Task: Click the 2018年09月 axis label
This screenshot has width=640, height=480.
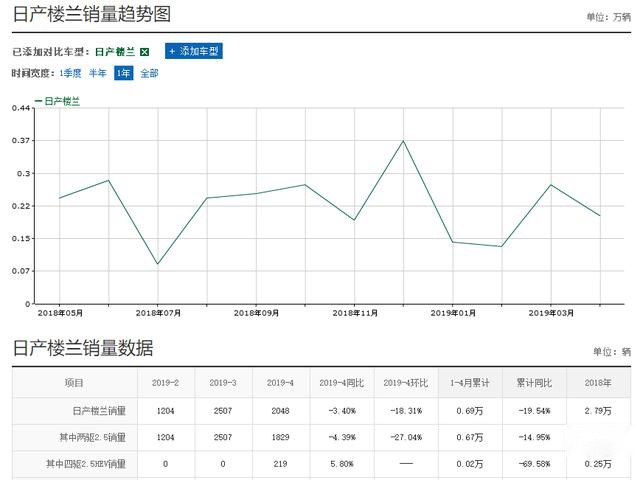Action: coord(256,313)
